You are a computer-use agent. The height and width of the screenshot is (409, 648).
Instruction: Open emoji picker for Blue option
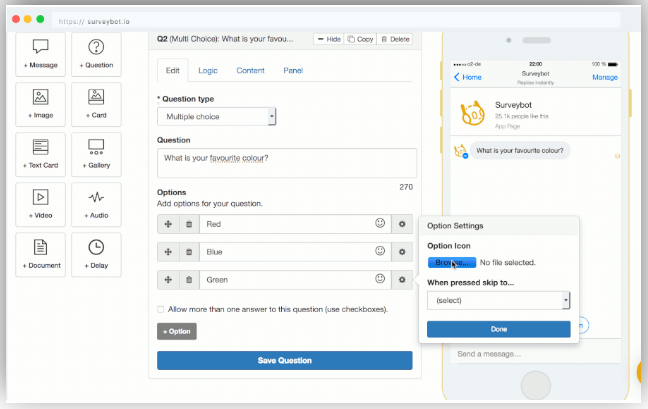point(380,251)
